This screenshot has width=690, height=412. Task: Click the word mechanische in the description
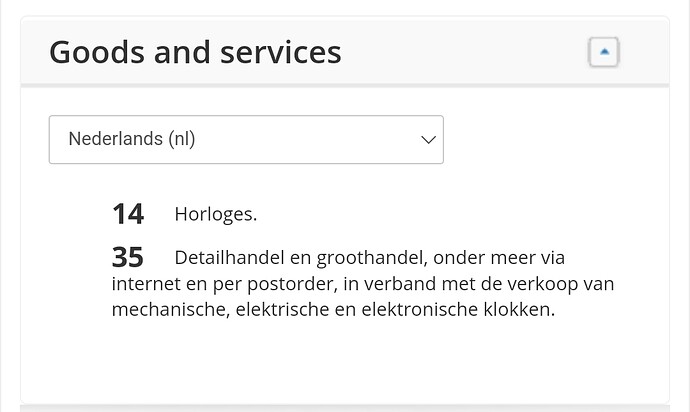171,310
